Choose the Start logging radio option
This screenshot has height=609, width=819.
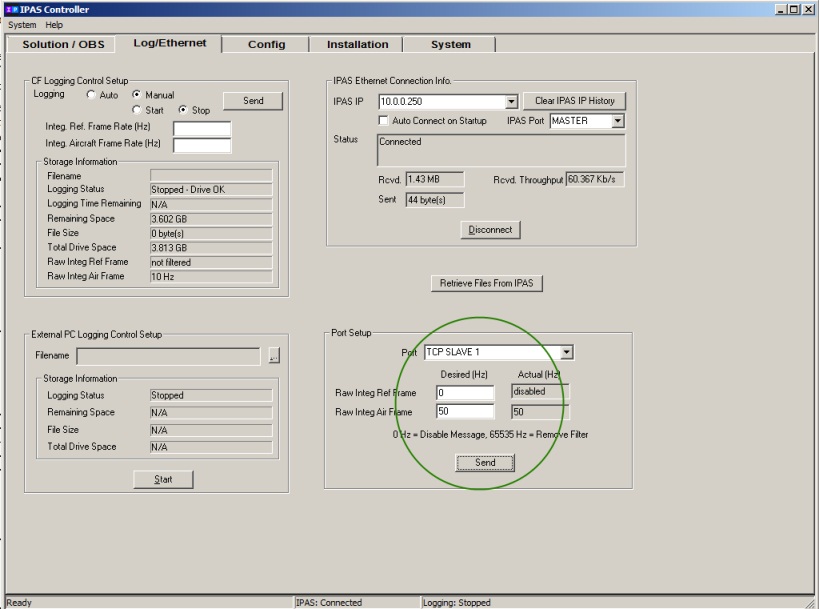coord(137,110)
